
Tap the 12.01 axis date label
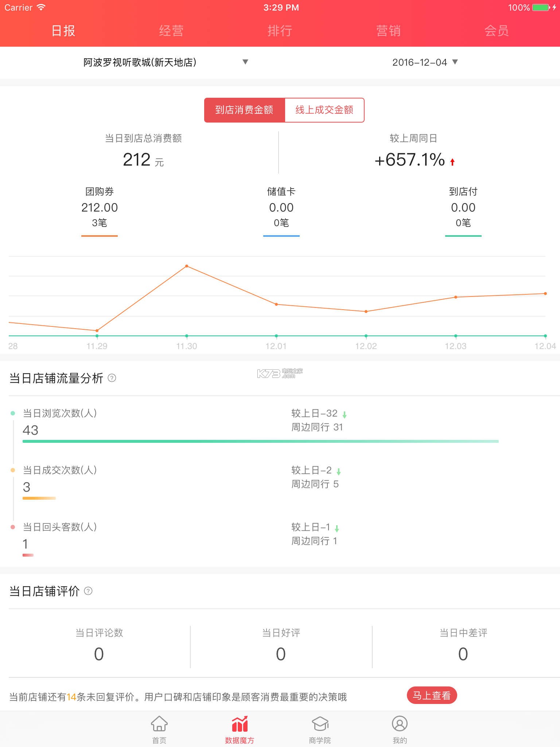[276, 346]
